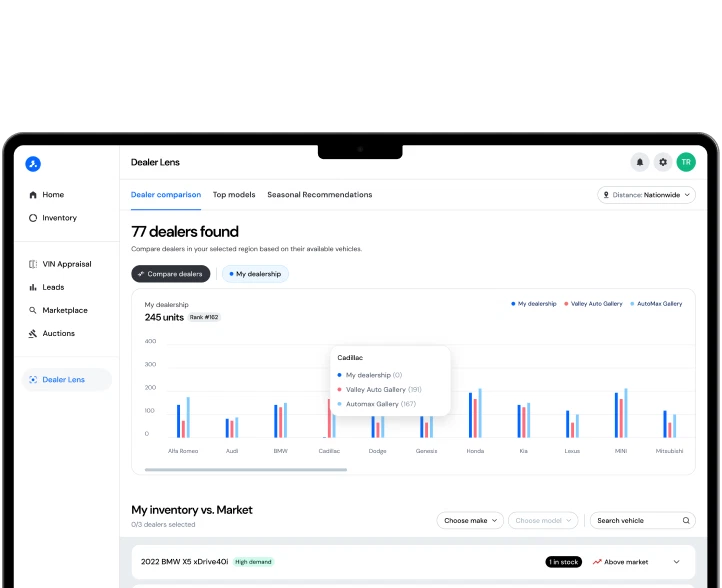Open Inventory from the sidebar

59,218
